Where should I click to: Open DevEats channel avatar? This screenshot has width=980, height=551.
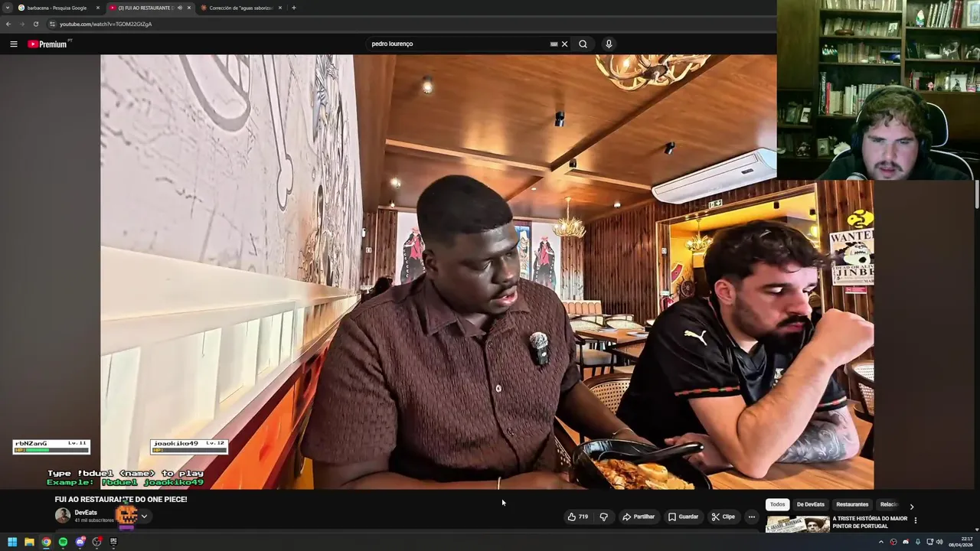(62, 515)
